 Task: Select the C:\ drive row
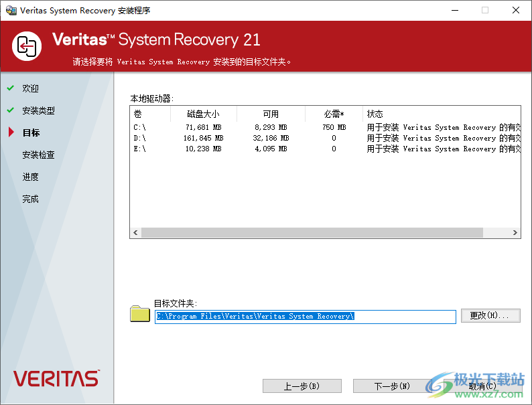pyautogui.click(x=326, y=127)
